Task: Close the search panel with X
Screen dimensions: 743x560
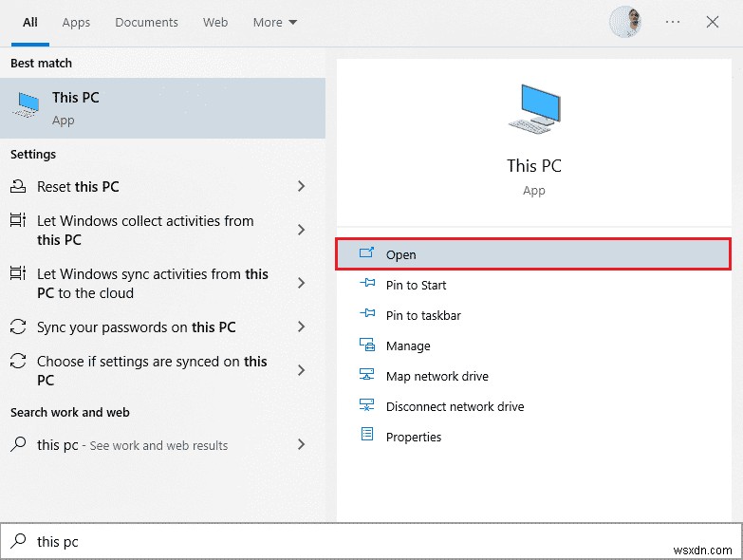Action: (713, 22)
